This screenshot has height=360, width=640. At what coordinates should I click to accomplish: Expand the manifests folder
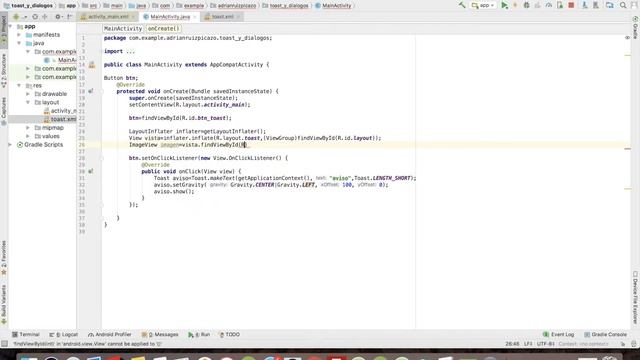point(19,35)
